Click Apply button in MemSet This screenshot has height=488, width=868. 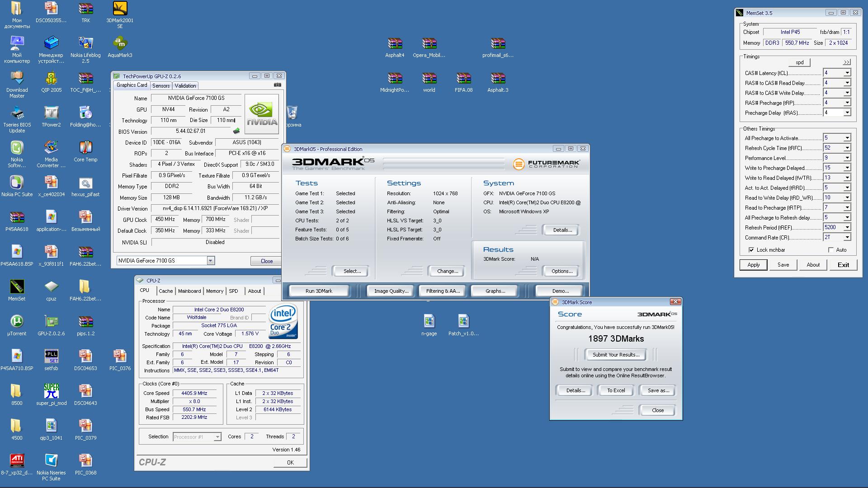(753, 265)
